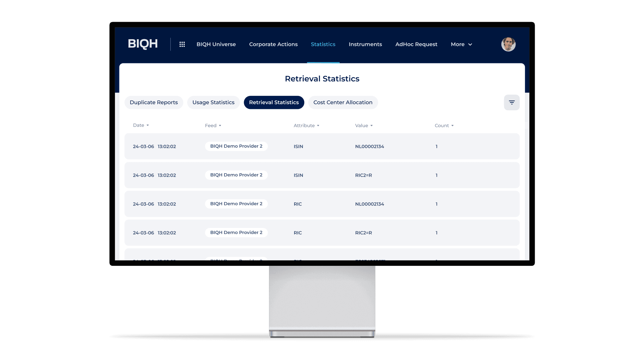Image resolution: width=644 pixels, height=362 pixels.
Task: Switch to Usage Statistics tab
Action: click(213, 103)
